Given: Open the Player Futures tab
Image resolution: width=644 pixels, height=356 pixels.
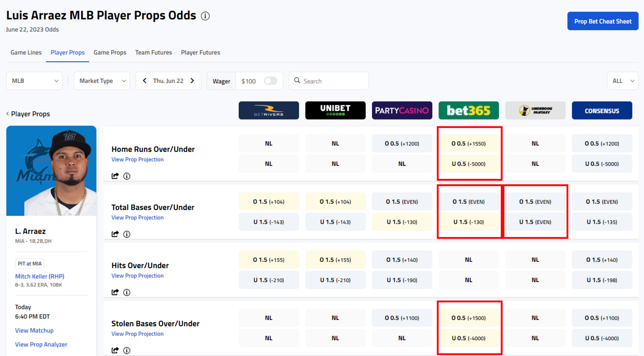Looking at the screenshot, I should [200, 53].
